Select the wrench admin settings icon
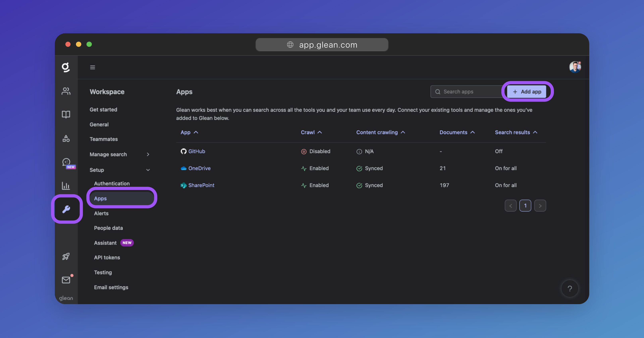The image size is (644, 338). 66,209
